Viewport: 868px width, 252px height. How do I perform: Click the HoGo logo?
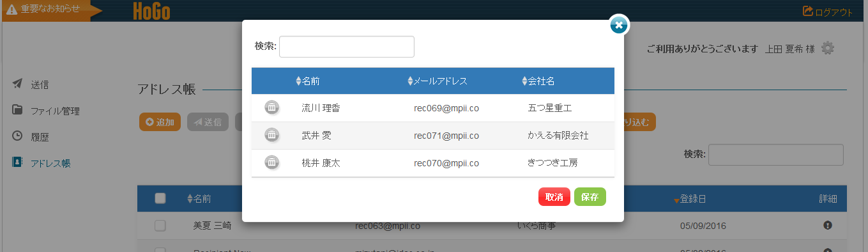pos(151,11)
